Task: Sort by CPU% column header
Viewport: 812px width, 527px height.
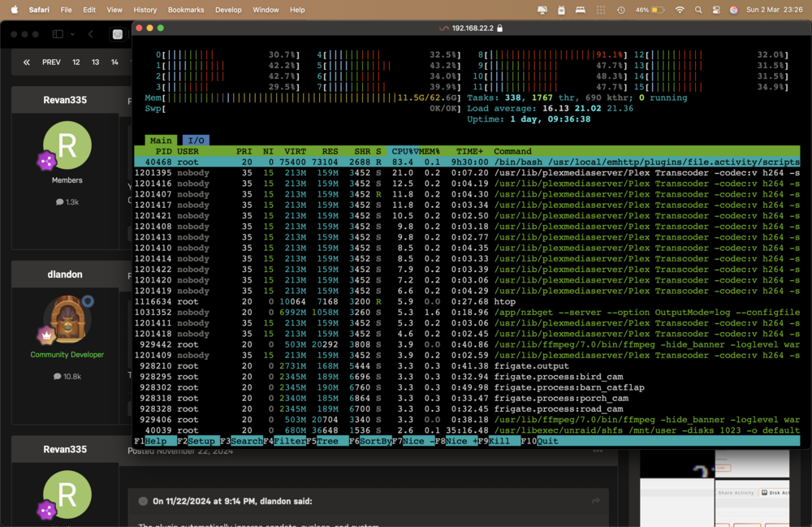Action: coord(403,151)
